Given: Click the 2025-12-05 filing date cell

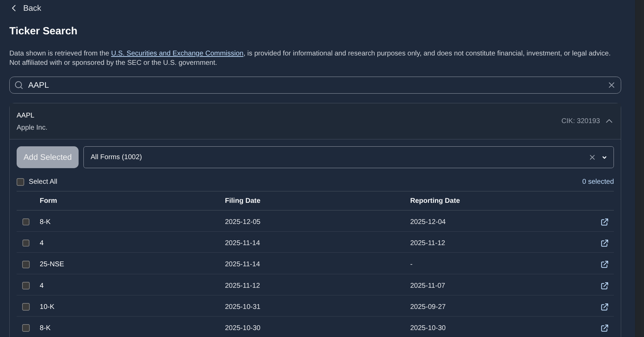Looking at the screenshot, I should point(243,222).
